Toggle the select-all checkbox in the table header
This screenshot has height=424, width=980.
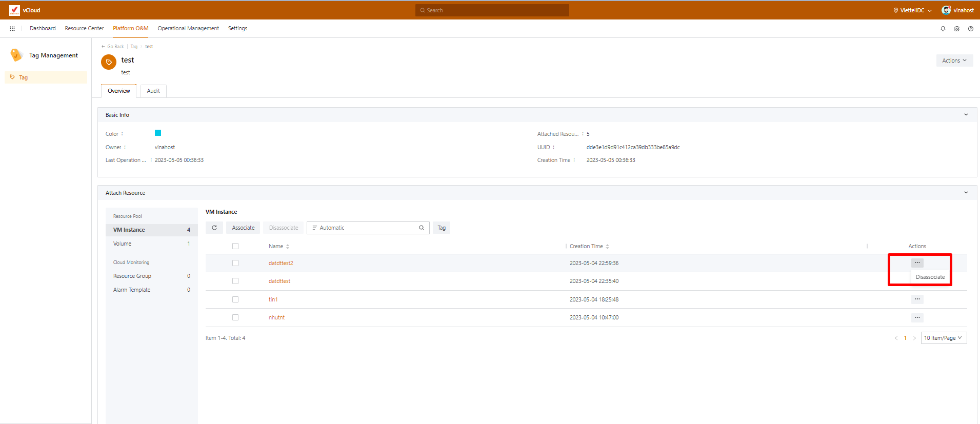[x=235, y=246]
